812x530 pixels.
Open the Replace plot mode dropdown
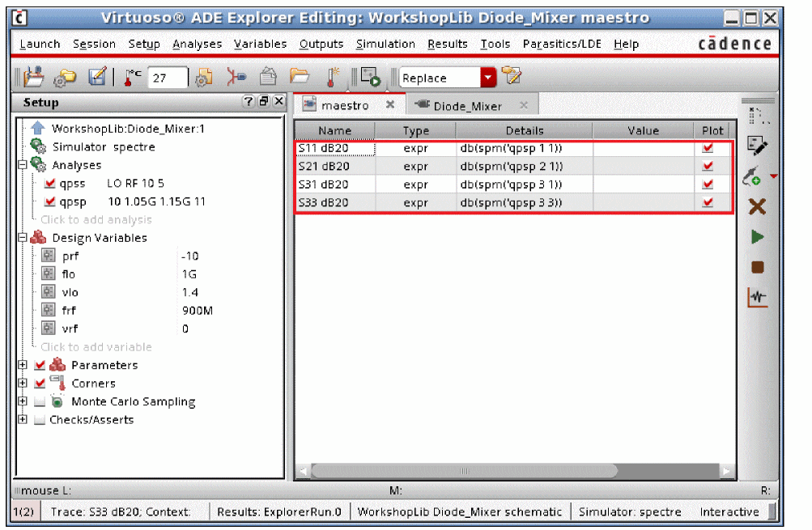488,78
